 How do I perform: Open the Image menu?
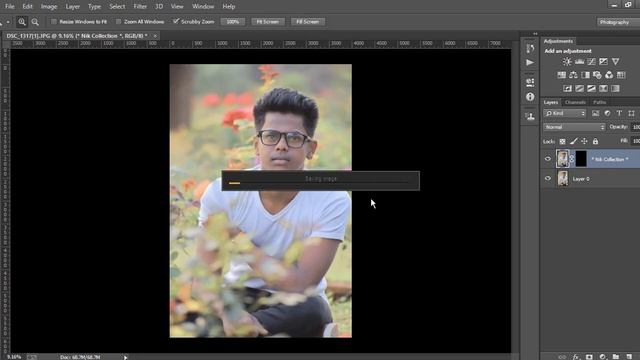(49, 7)
